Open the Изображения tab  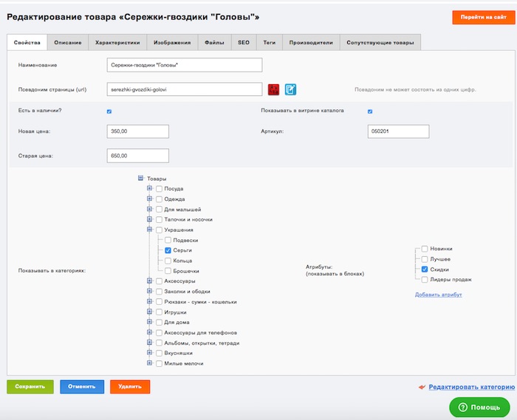click(172, 43)
